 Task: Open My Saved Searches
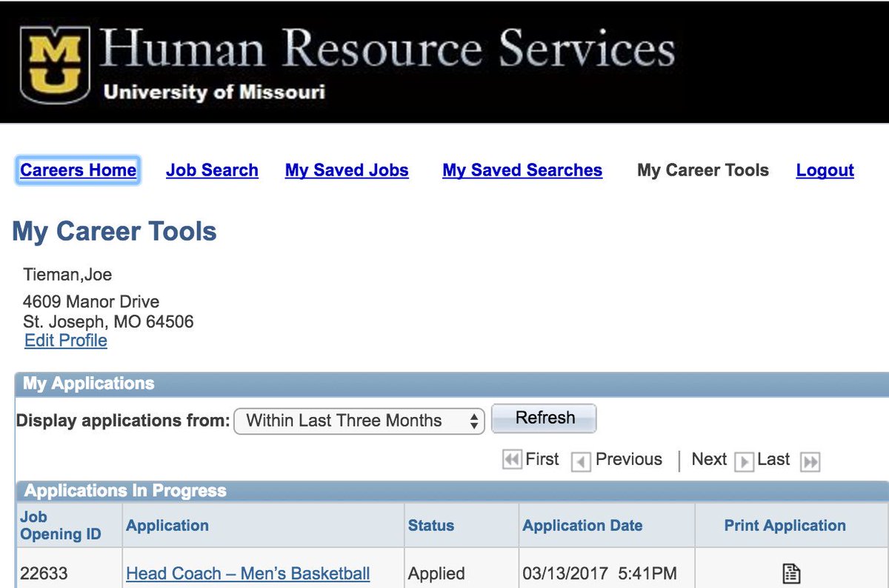click(522, 170)
